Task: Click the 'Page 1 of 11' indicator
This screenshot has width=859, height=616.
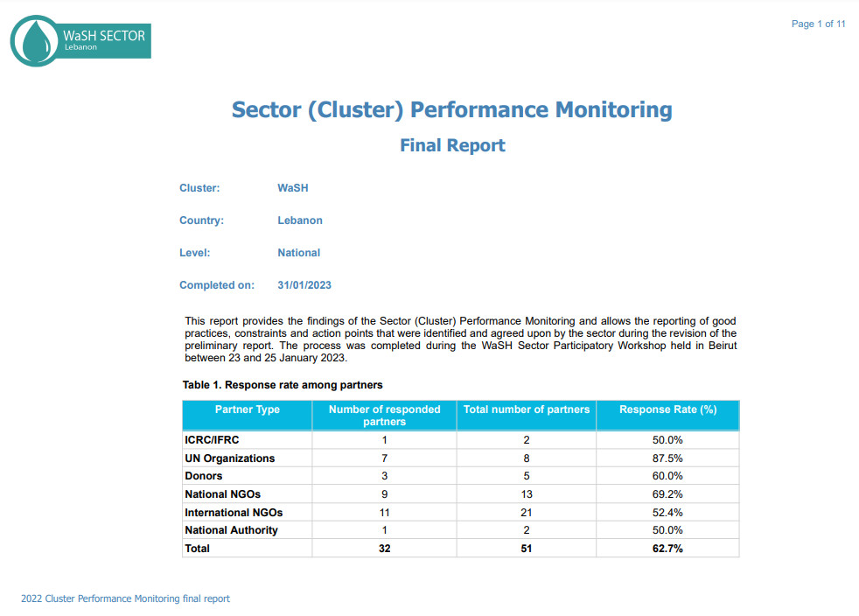Action: pos(818,24)
